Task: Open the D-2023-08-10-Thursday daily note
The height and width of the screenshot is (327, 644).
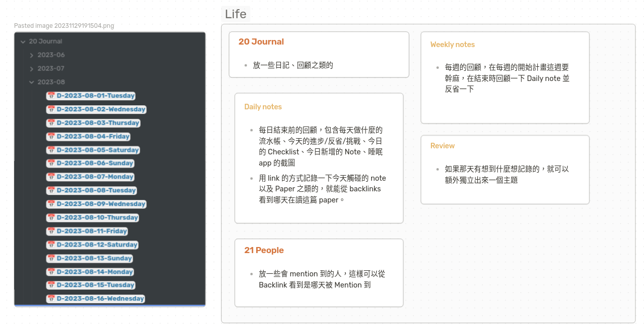Action: (97, 217)
